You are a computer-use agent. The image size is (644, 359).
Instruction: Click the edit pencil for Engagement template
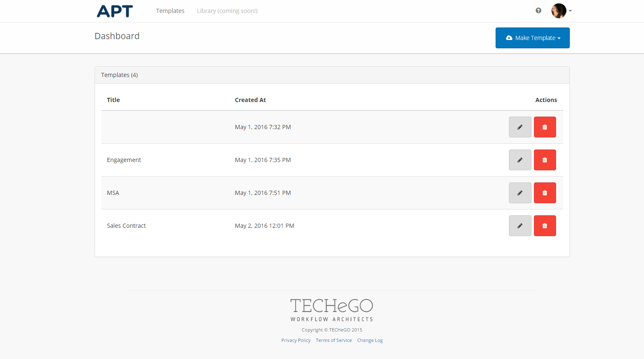pos(520,160)
